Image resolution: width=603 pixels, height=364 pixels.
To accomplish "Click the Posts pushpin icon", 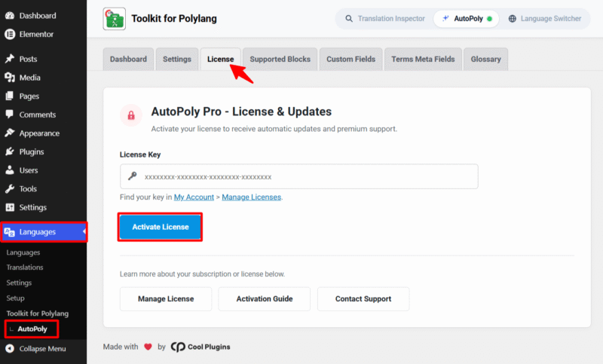I will [x=10, y=59].
